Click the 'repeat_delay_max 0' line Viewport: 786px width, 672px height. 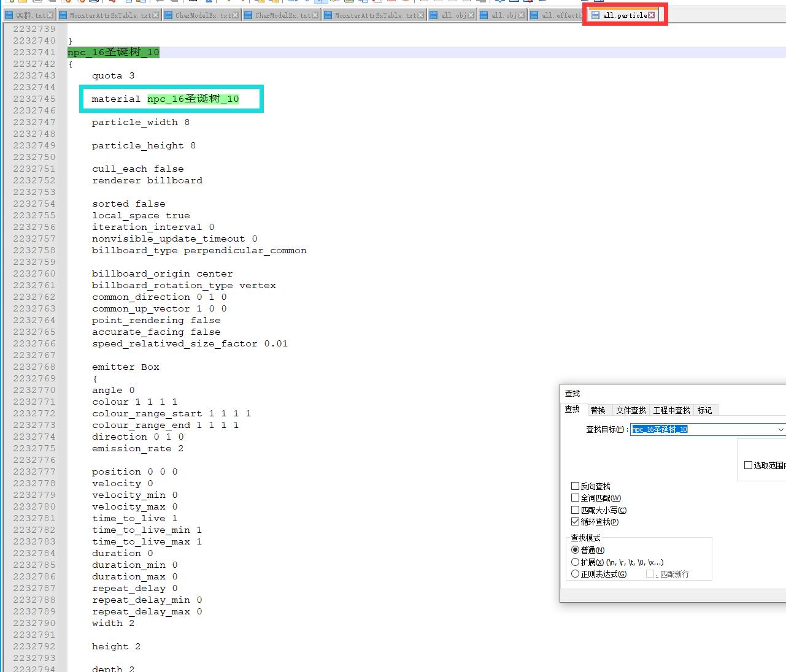(x=147, y=611)
